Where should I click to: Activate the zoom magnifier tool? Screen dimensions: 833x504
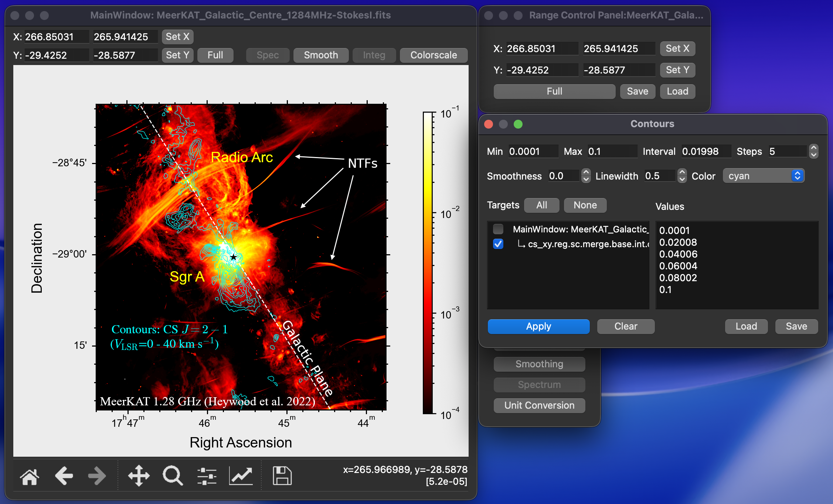(x=173, y=476)
